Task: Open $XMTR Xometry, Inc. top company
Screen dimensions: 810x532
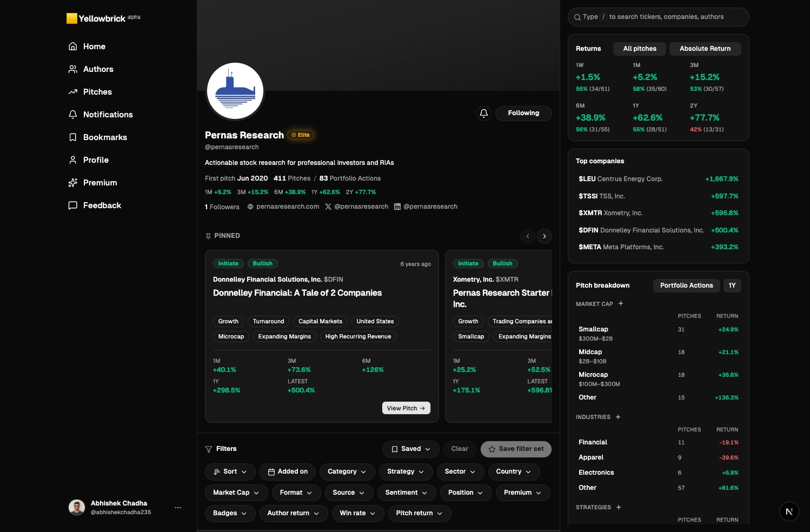Action: [x=659, y=213]
